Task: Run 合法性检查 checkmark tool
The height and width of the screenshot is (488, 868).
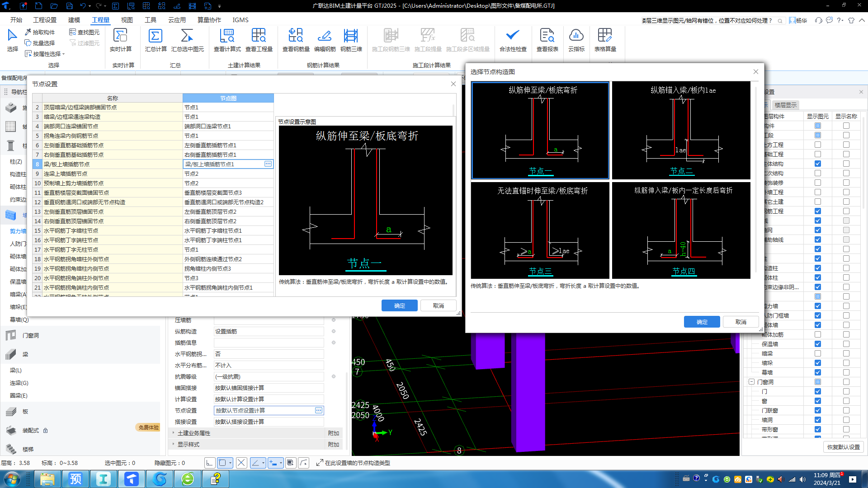Action: 513,36
